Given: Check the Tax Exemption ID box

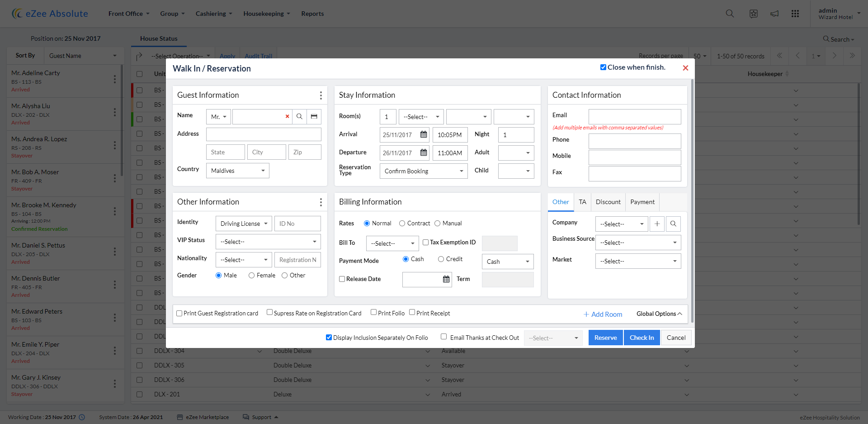Looking at the screenshot, I should 425,243.
